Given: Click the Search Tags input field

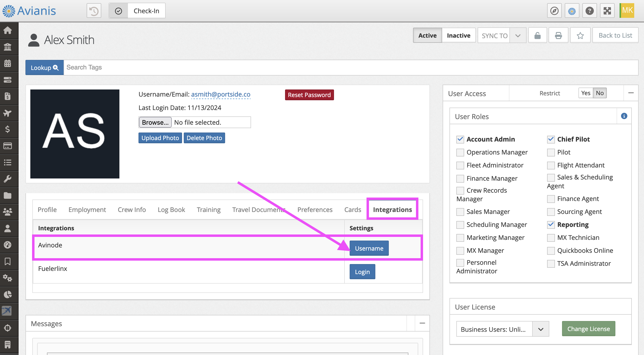Looking at the screenshot, I should coord(351,67).
